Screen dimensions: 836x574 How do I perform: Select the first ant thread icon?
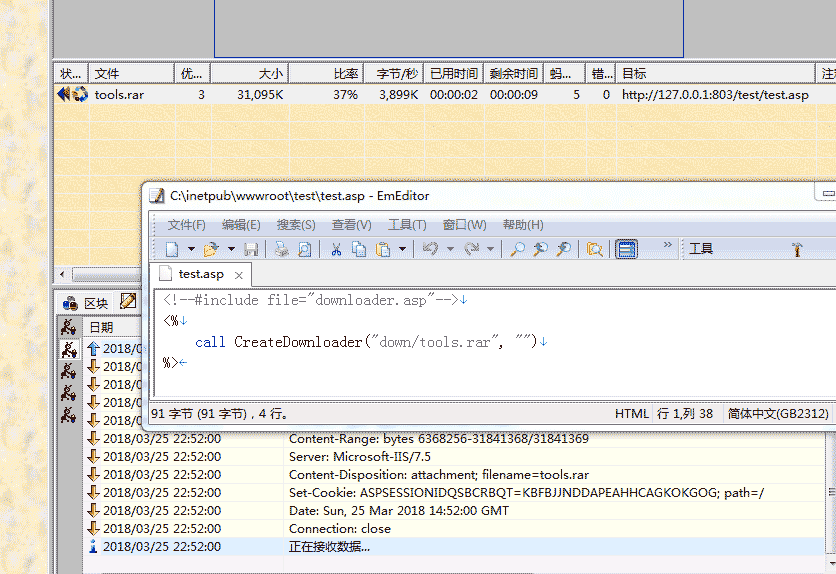tap(68, 327)
